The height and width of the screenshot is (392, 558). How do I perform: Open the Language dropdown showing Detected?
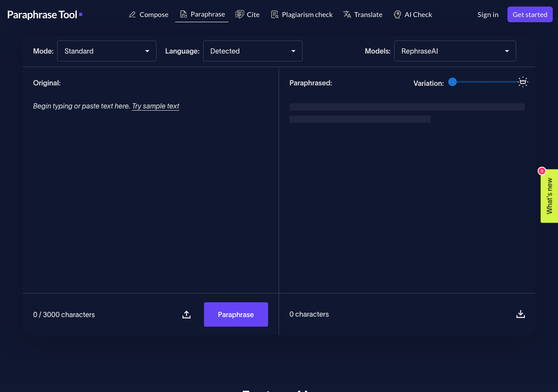click(x=253, y=51)
